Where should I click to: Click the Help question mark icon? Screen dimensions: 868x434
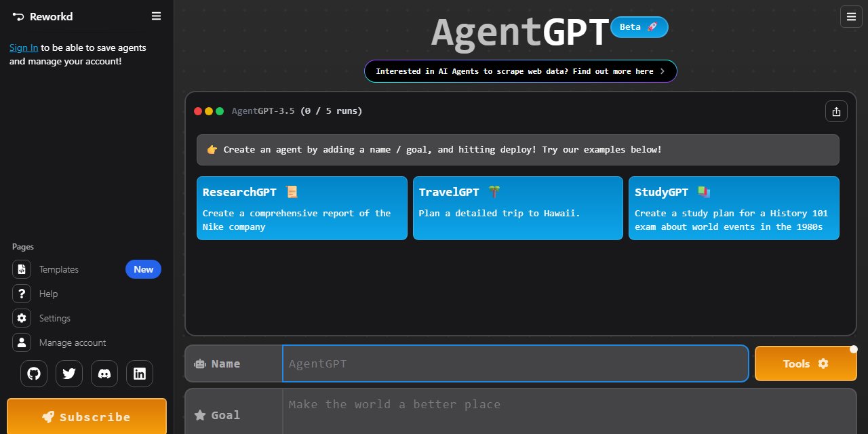click(22, 294)
